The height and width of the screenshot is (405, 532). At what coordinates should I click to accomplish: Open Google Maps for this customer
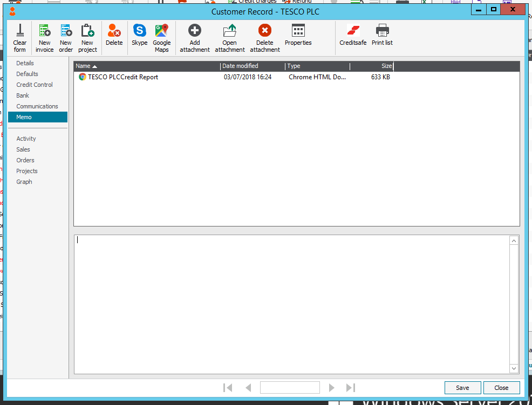pos(161,31)
